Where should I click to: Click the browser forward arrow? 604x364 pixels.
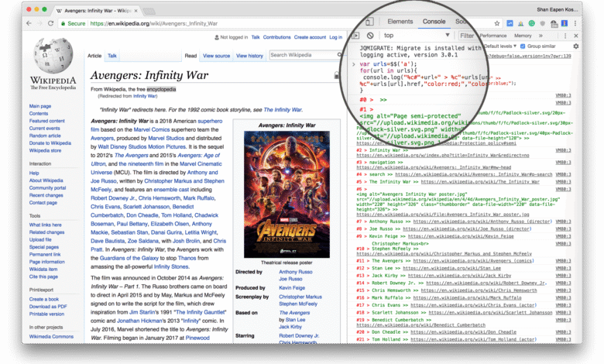tap(39, 23)
